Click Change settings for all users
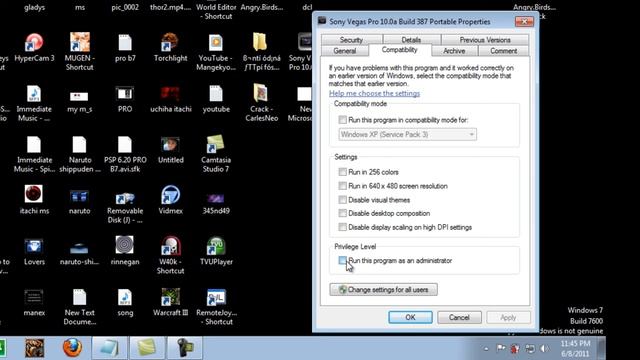640x360 pixels. pyautogui.click(x=383, y=289)
